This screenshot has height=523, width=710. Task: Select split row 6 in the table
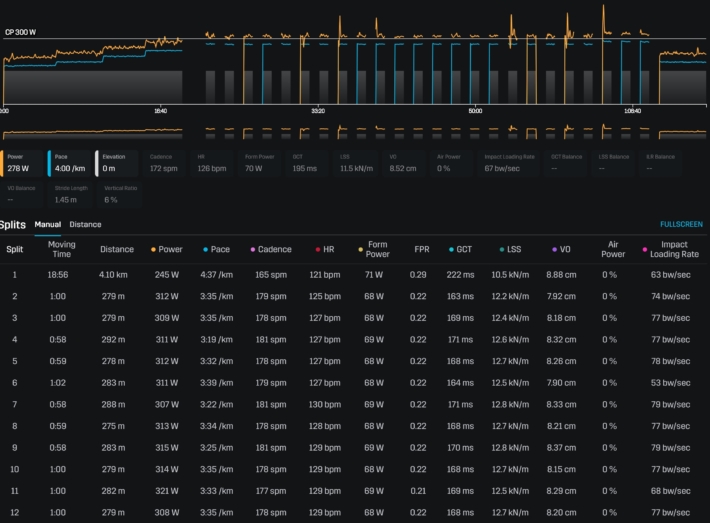click(x=15, y=383)
